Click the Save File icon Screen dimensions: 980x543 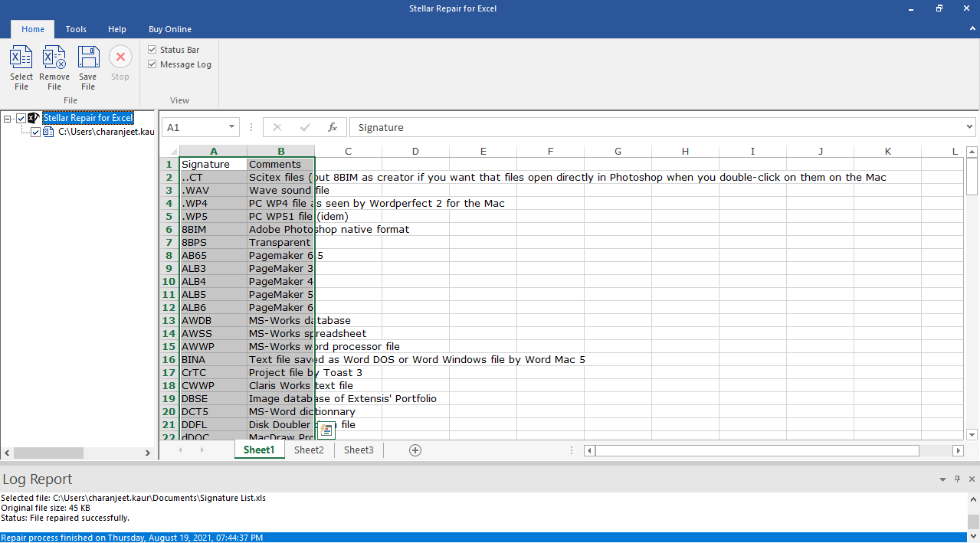(88, 57)
